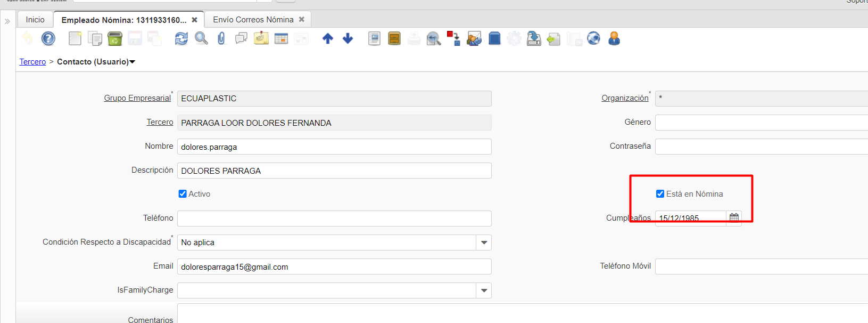This screenshot has height=323, width=868.
Task: Open the Cumpleaños calendar date picker
Action: 734,217
